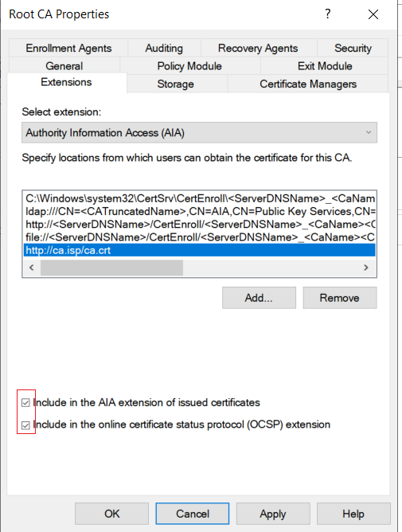Click the right scroll arrow in locations list

[366, 268]
